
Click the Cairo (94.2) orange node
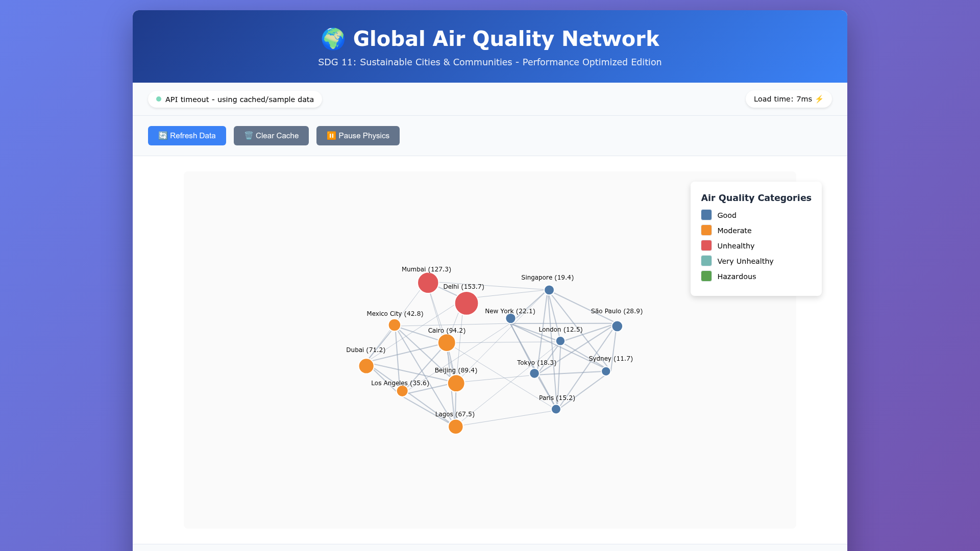(x=447, y=343)
